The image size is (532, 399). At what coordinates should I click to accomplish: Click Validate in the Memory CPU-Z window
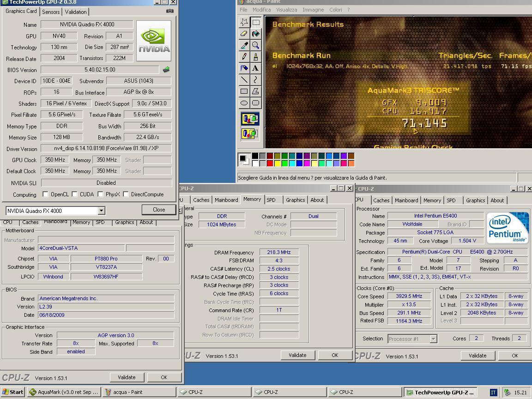pos(297,355)
